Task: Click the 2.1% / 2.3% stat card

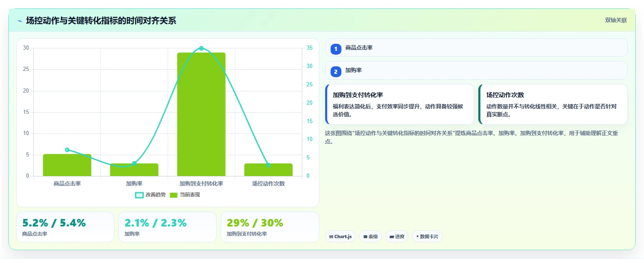Action: pos(167,227)
